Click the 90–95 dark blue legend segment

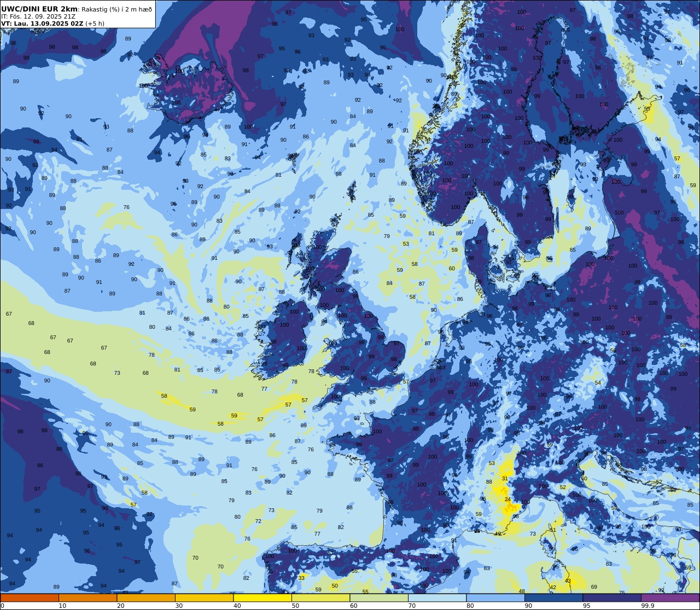[553, 597]
